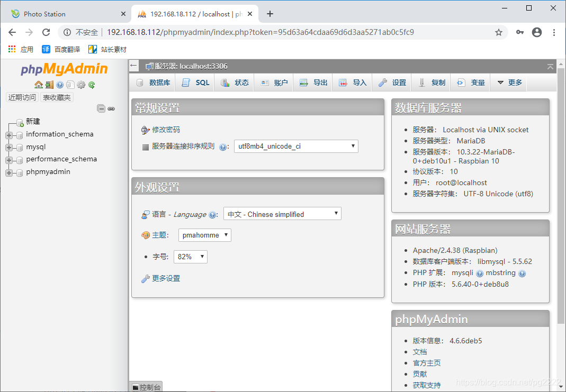Click the phpMyAdmin home icon
The width and height of the screenshot is (566, 392).
tap(39, 85)
